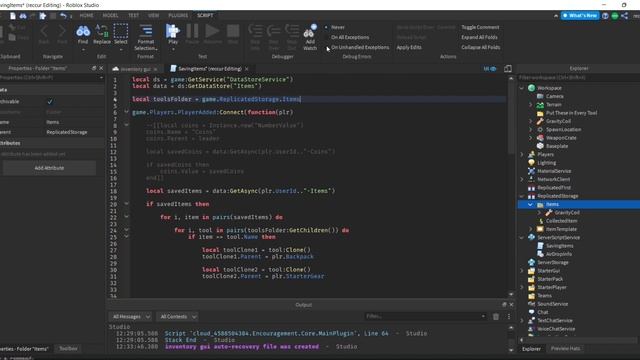Collapse the ServerScriptService tree node
The image size is (640, 360).
pyautogui.click(x=522, y=238)
